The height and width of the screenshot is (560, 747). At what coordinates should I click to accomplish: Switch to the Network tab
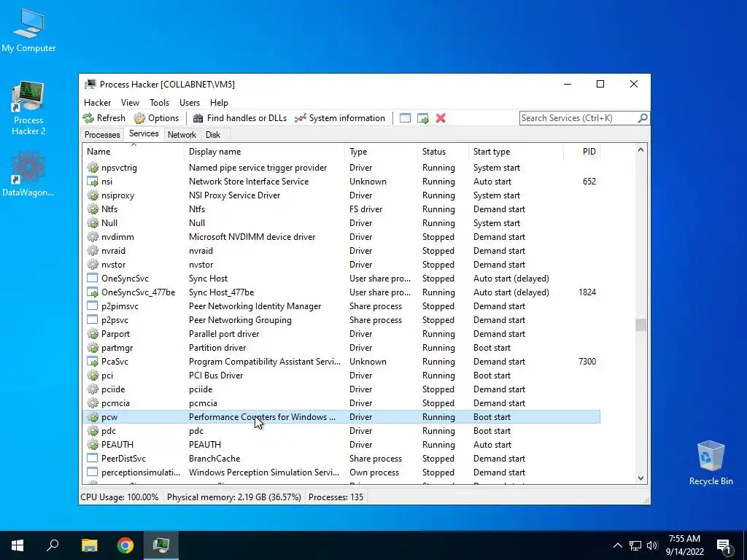click(x=182, y=135)
